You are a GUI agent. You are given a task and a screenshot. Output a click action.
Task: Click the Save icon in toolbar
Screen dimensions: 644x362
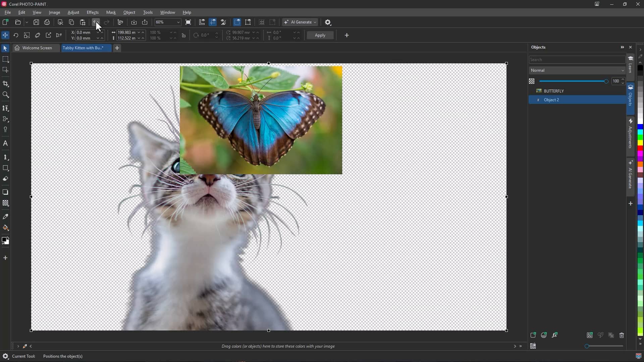coord(36,22)
